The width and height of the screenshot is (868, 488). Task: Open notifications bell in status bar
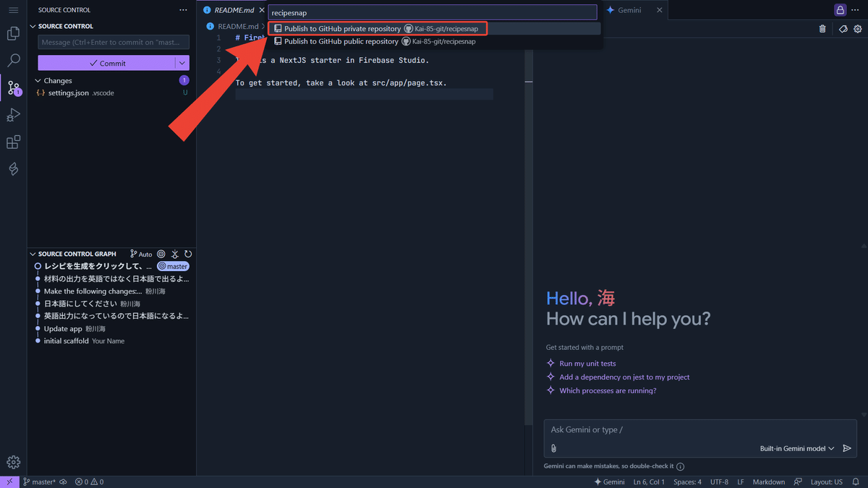click(857, 482)
